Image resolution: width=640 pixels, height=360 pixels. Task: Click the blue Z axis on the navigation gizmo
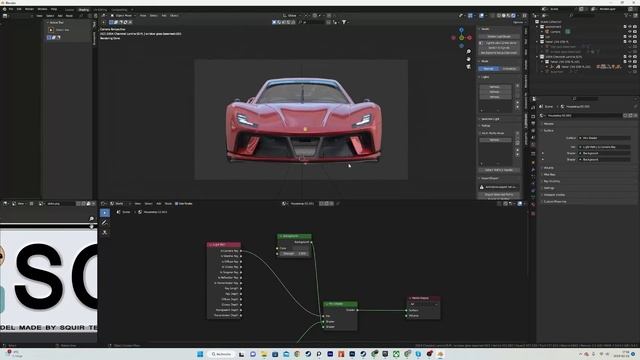point(462,30)
